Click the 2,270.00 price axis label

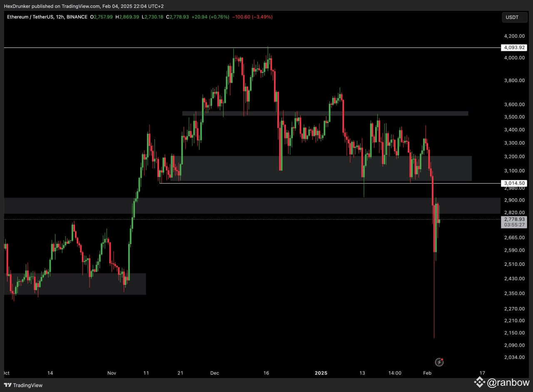(515, 309)
